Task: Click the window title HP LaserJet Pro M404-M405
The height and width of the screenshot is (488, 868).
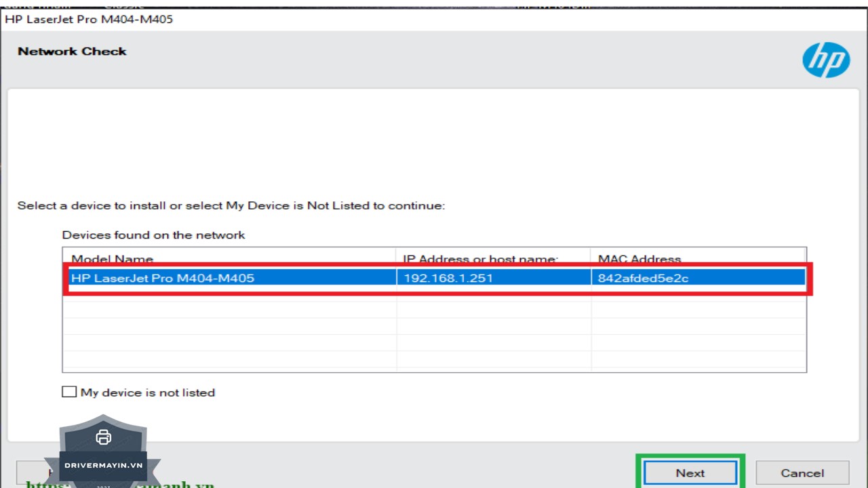Action: [89, 19]
